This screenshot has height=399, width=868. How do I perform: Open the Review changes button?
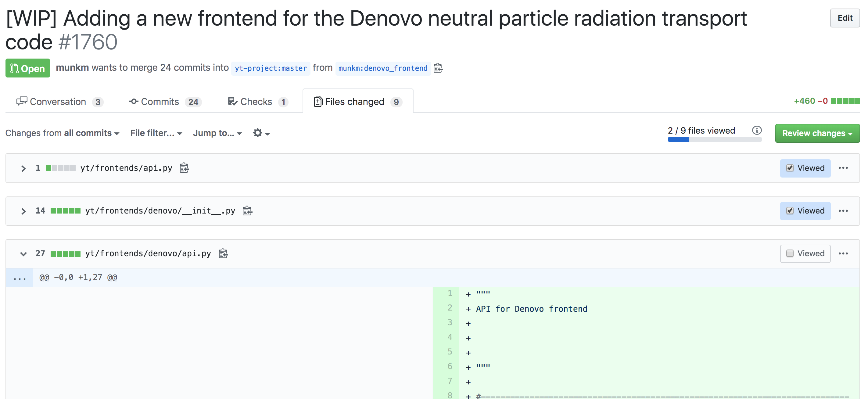coord(817,133)
